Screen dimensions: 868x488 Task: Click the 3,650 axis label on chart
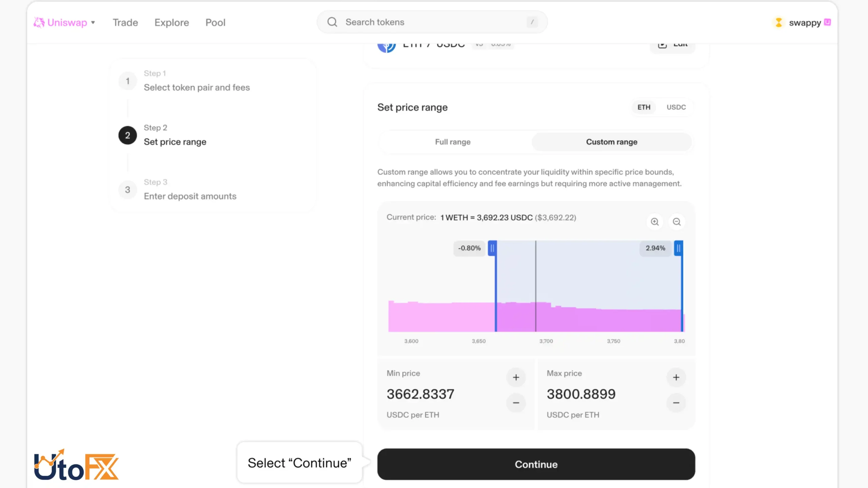[x=479, y=341]
